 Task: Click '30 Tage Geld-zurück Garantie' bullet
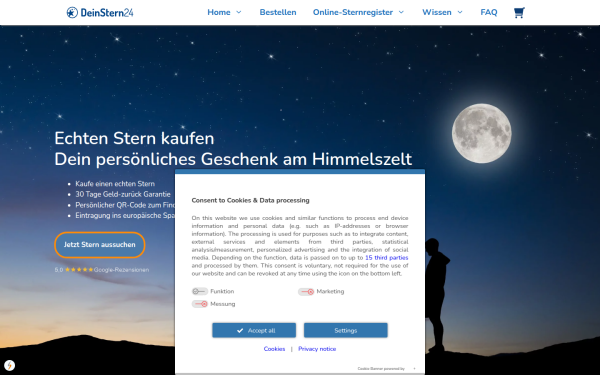point(123,194)
